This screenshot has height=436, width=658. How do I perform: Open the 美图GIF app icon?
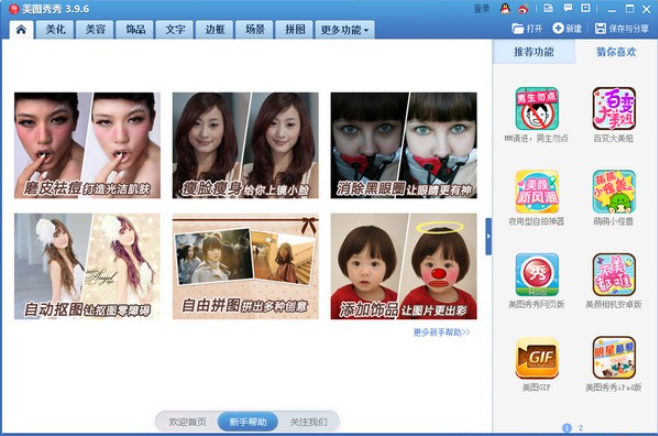pyautogui.click(x=537, y=358)
